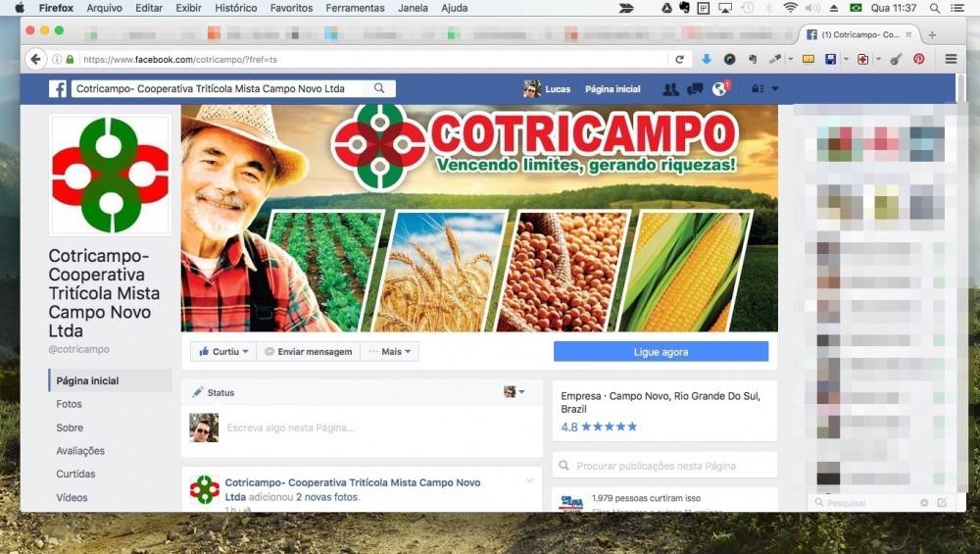Click the Google Drive menu bar icon

click(666, 8)
